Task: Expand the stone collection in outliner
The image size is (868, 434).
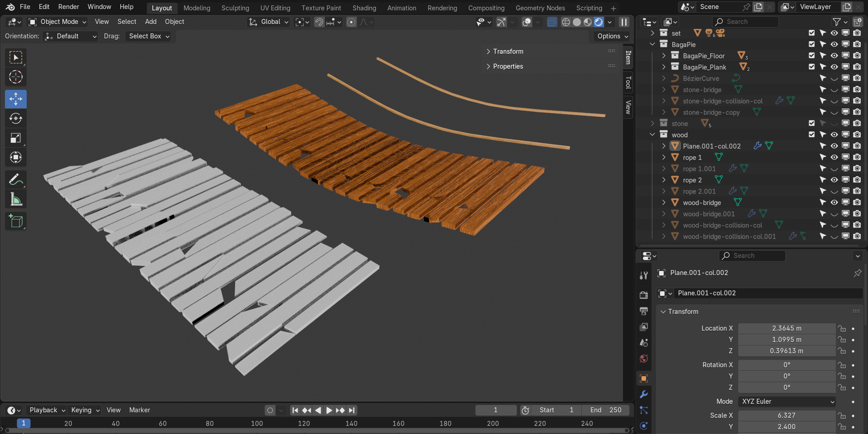Action: (x=652, y=123)
